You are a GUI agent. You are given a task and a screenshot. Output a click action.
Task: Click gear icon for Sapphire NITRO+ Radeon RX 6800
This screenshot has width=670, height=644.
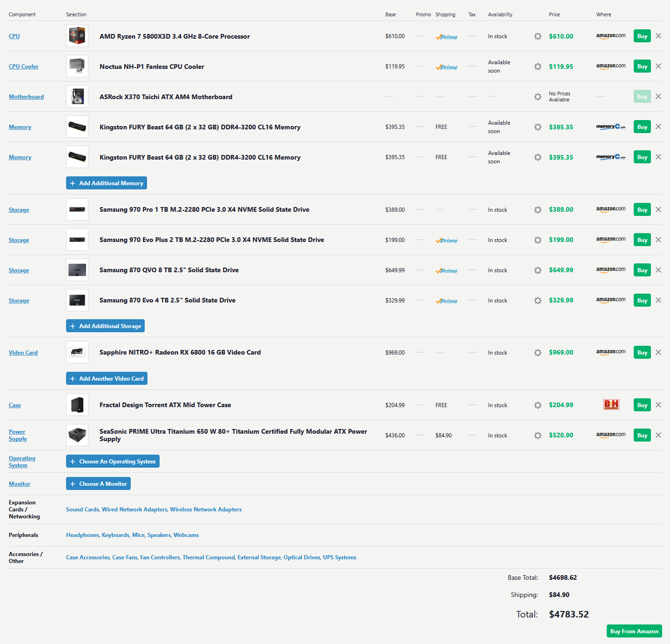coord(538,353)
